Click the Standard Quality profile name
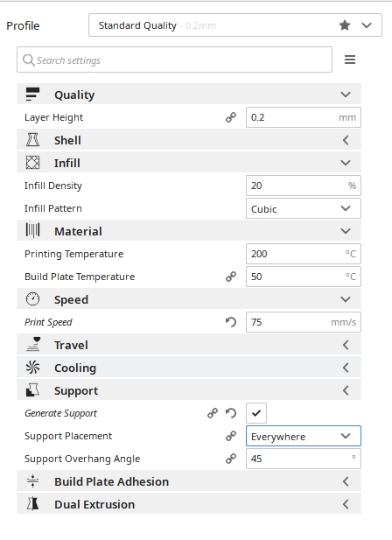The height and width of the screenshot is (540, 392). [137, 25]
